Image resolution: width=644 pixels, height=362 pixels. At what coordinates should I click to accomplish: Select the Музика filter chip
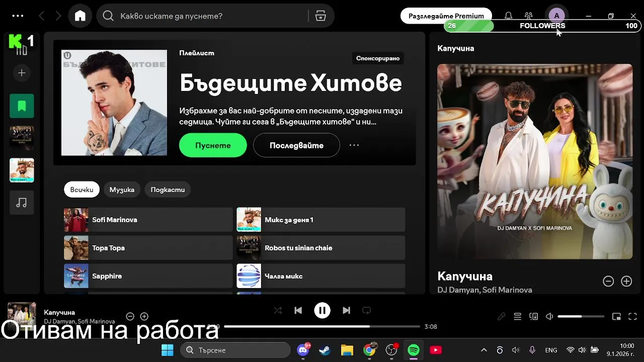pyautogui.click(x=122, y=190)
